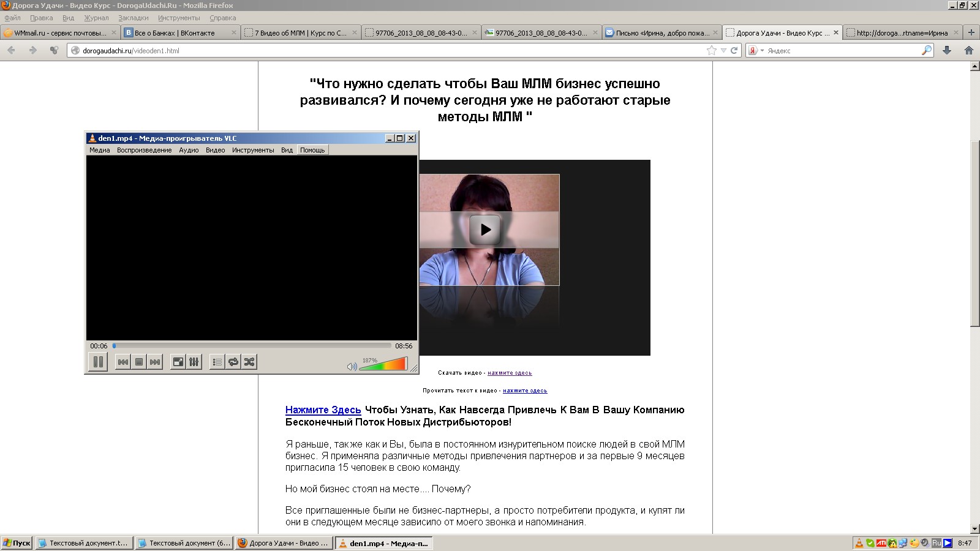Adjust VLC volume slider at 187%
Screen dimensions: 980x551
[383, 364]
